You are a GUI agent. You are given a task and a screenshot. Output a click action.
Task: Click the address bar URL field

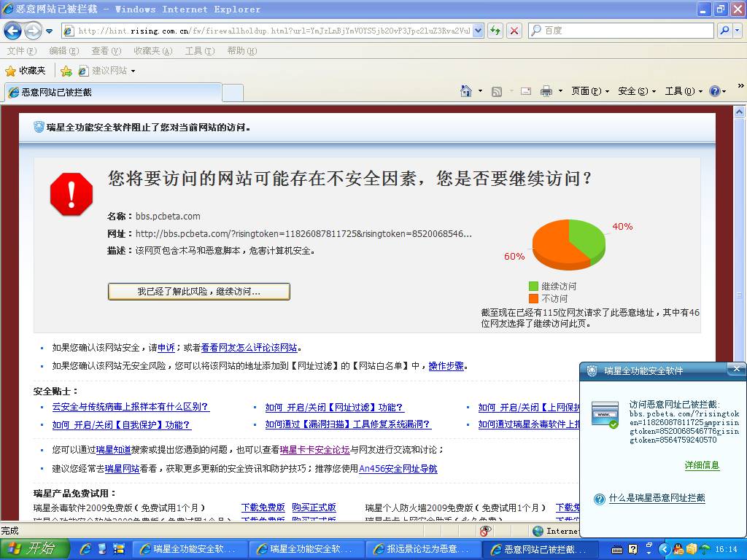(x=268, y=31)
